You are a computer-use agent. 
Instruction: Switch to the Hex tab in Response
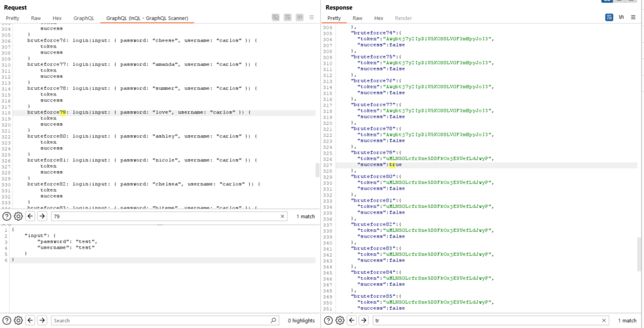pyautogui.click(x=379, y=18)
